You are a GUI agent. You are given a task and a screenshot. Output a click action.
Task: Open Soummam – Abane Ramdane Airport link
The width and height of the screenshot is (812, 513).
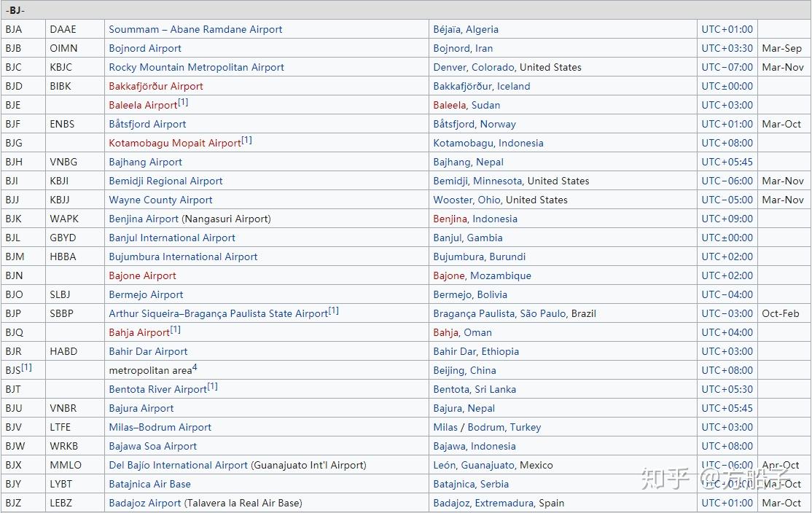tap(195, 29)
